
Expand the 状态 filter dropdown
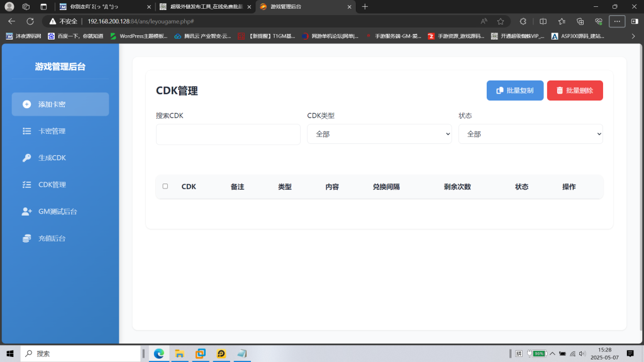coord(531,134)
